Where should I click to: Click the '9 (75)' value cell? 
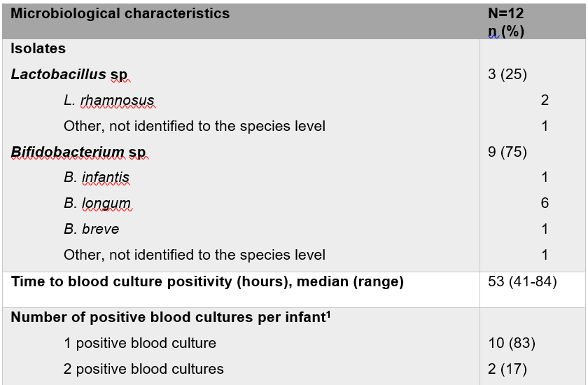click(x=507, y=152)
